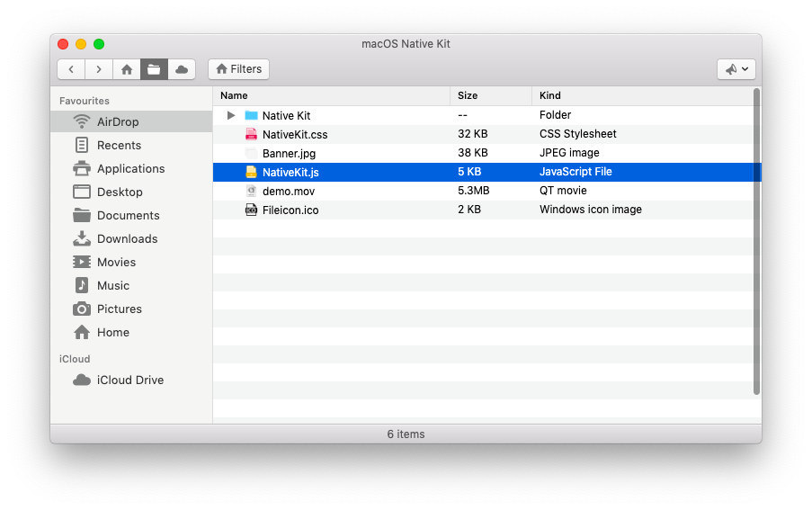
Task: Click the 32 KB size cell
Action: click(x=472, y=134)
